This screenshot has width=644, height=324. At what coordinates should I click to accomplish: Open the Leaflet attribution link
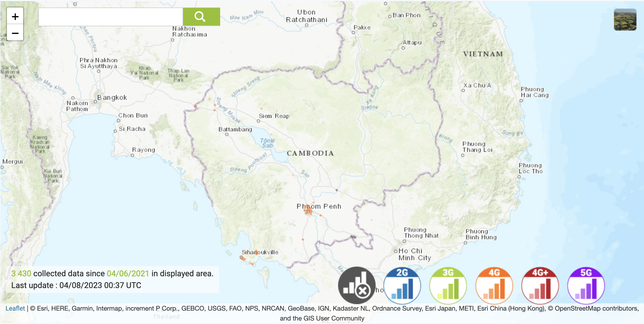click(15, 308)
